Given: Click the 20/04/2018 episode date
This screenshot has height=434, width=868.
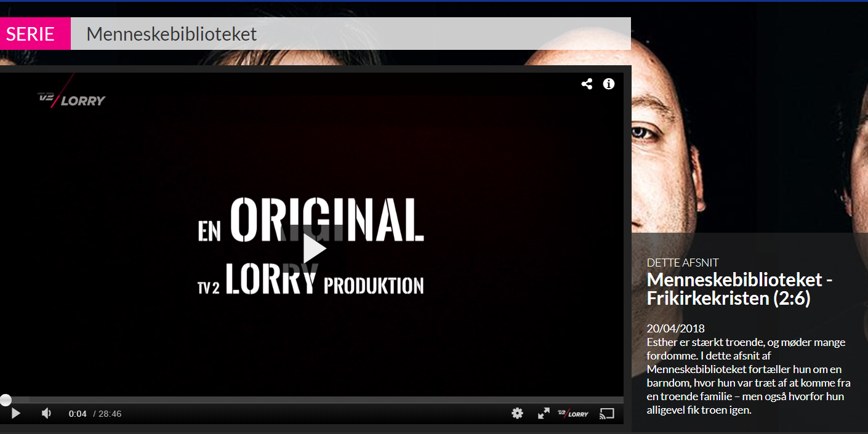Looking at the screenshot, I should click(675, 328).
